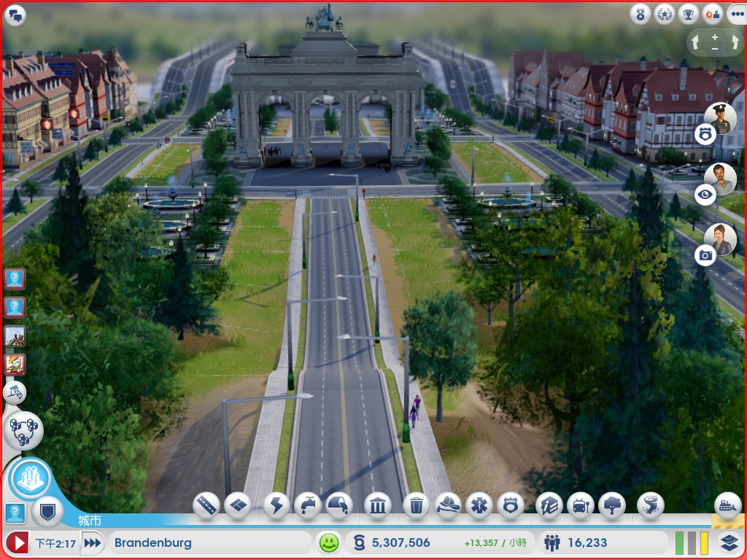Open the Disasters tornado menu
Screen dimensions: 747x560
coord(651,505)
